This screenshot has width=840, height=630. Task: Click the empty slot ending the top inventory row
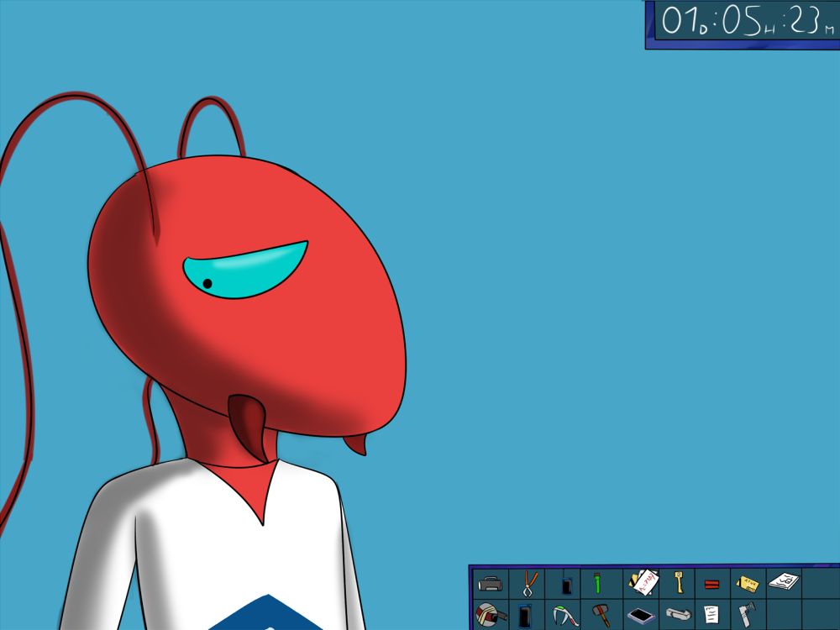point(820,583)
